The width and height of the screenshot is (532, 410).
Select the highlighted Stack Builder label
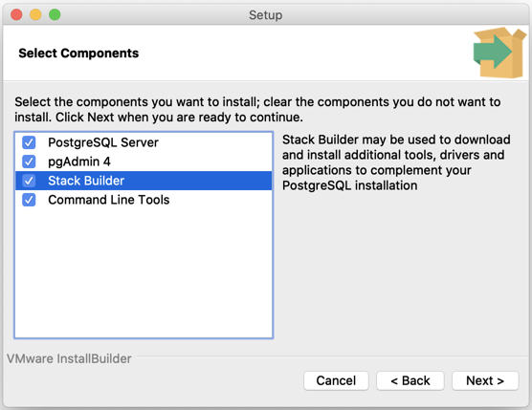tap(86, 181)
